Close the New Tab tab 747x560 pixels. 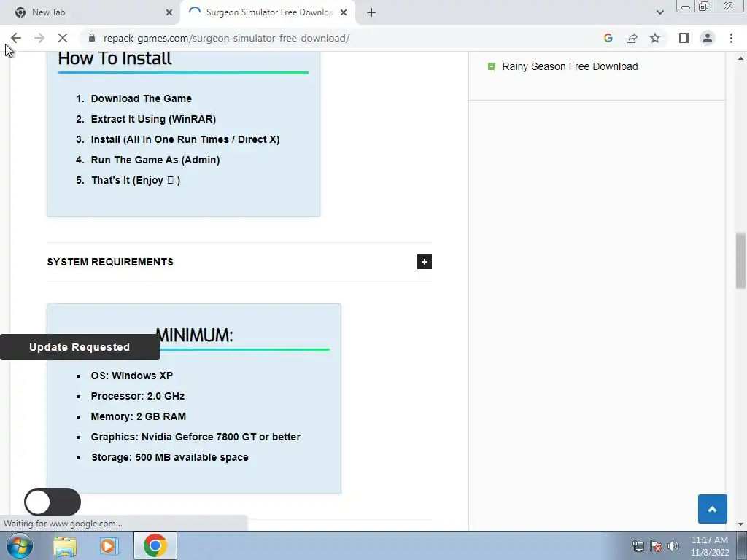point(169,12)
